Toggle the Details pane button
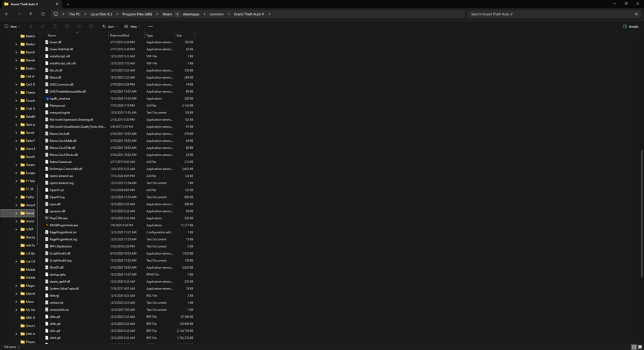Screen dimensions: 644x350 (x=630, y=26)
